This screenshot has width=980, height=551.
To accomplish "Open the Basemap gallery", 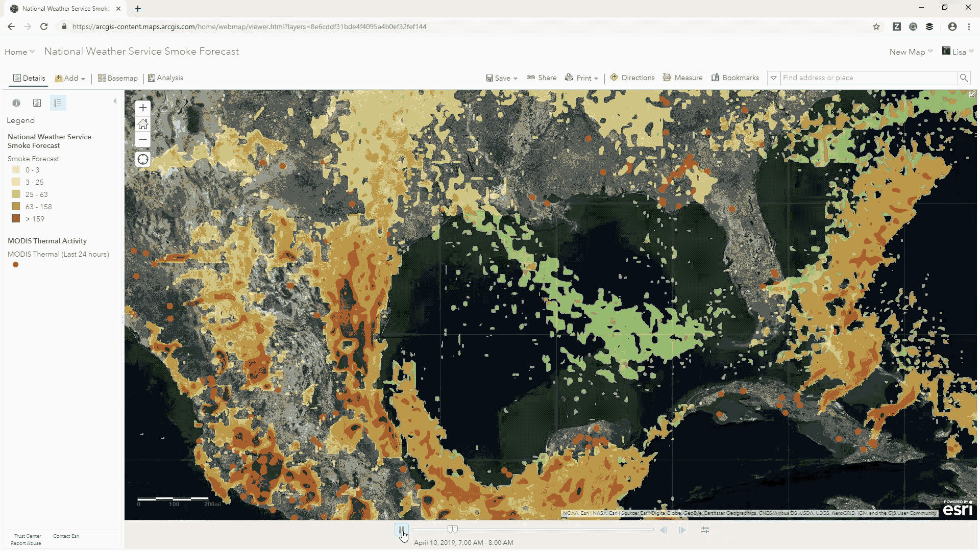I will pos(118,78).
